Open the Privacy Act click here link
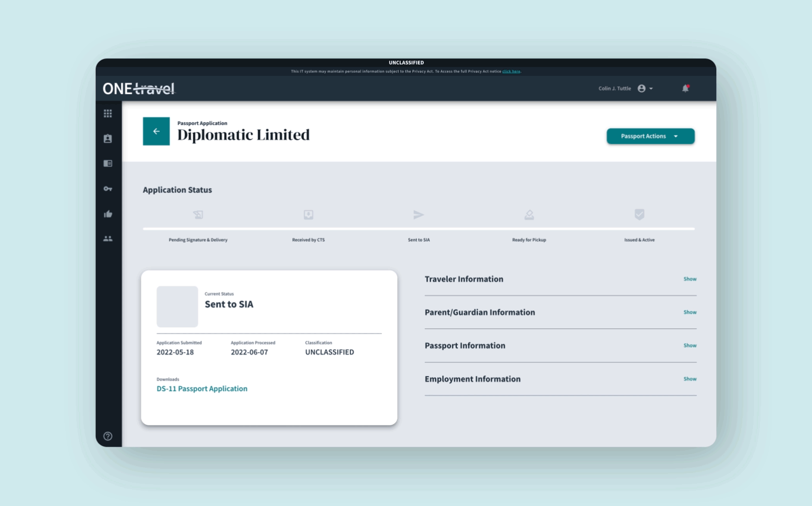Viewport: 812px width, 506px height. 511,72
